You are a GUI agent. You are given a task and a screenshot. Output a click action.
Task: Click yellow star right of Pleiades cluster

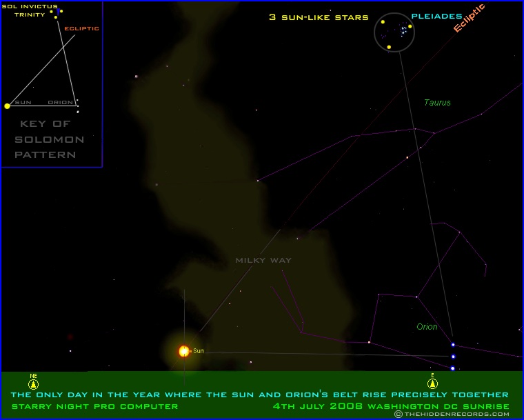pyautogui.click(x=410, y=26)
